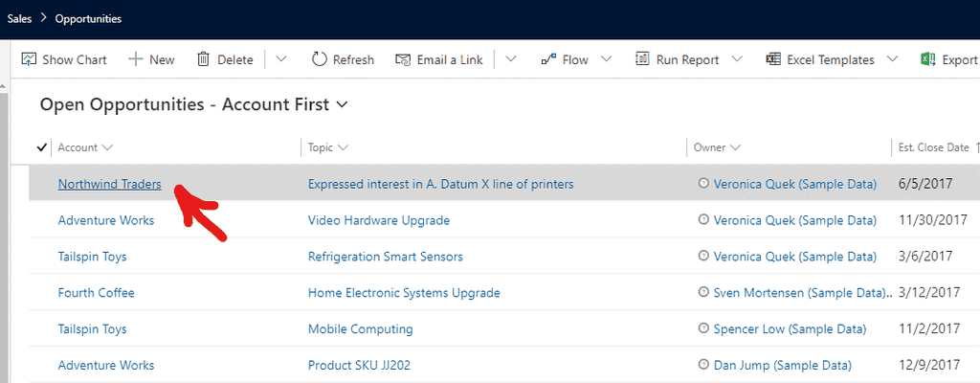Click the New plus icon
This screenshot has width=980, height=383.
coord(136,59)
